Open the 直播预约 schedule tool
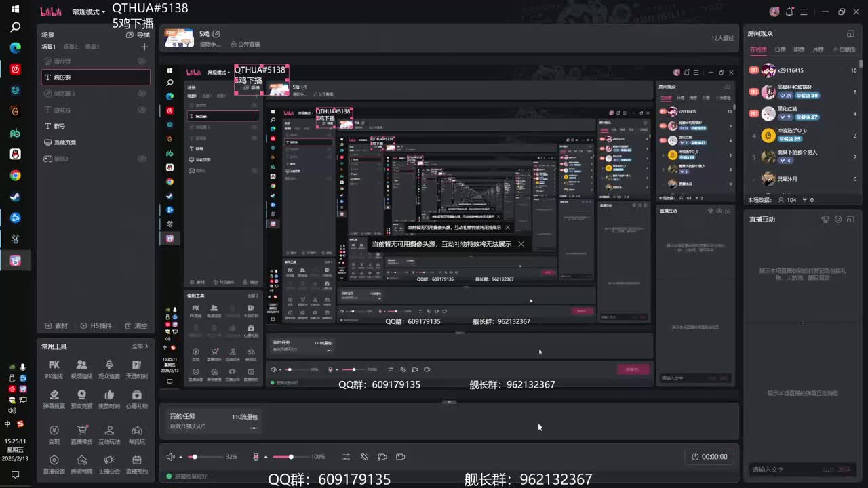The image size is (868, 488). (x=136, y=464)
